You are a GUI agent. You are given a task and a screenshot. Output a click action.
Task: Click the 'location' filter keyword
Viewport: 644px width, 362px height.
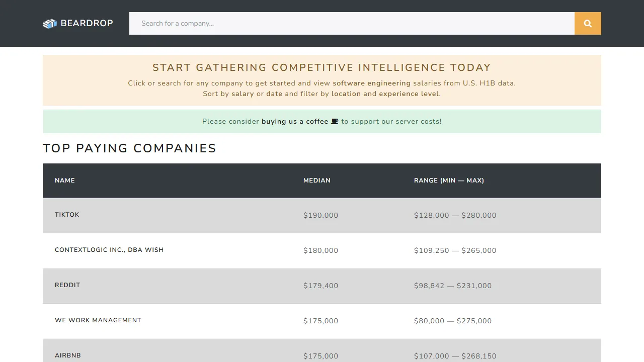point(347,94)
